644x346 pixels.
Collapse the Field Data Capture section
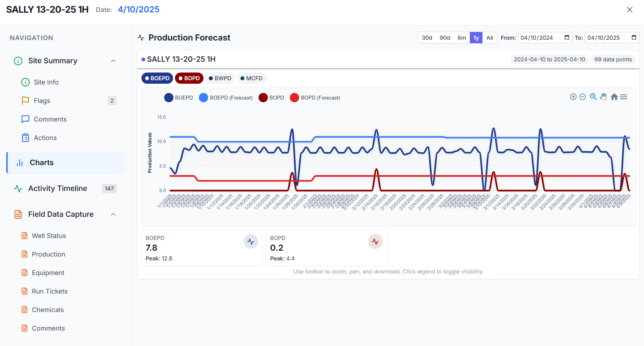(x=113, y=214)
